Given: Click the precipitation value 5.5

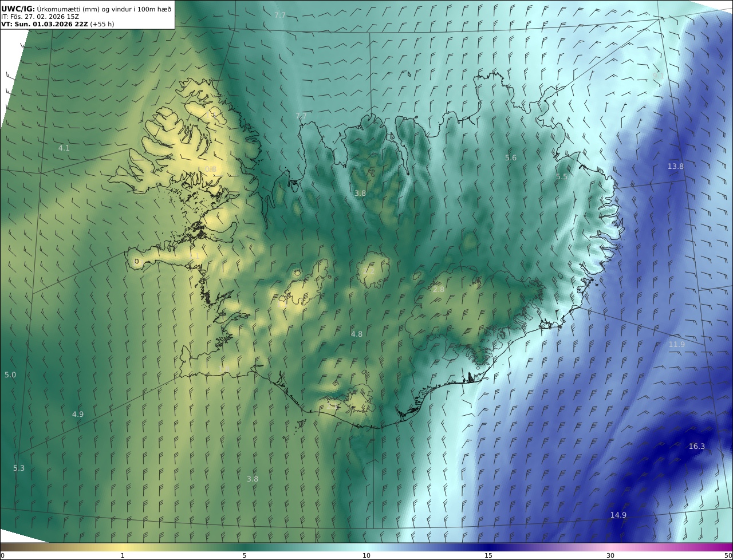Looking at the screenshot, I should pyautogui.click(x=561, y=177).
